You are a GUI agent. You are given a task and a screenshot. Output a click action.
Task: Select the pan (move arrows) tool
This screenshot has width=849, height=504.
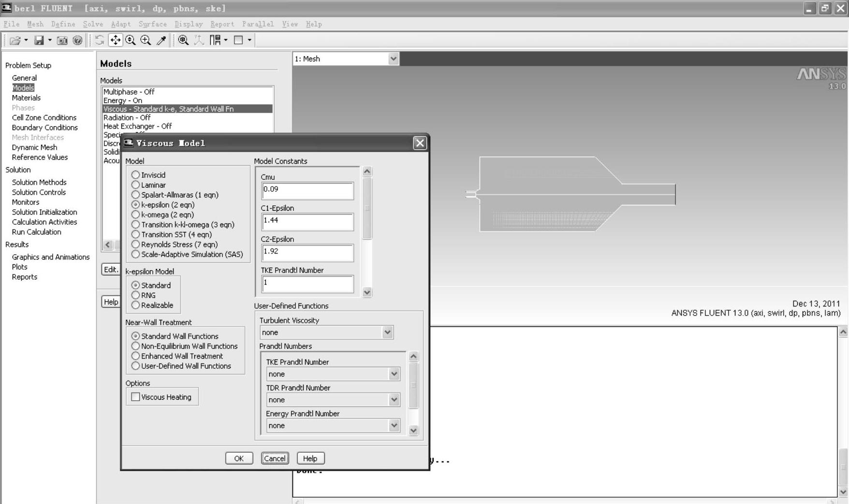coord(115,40)
